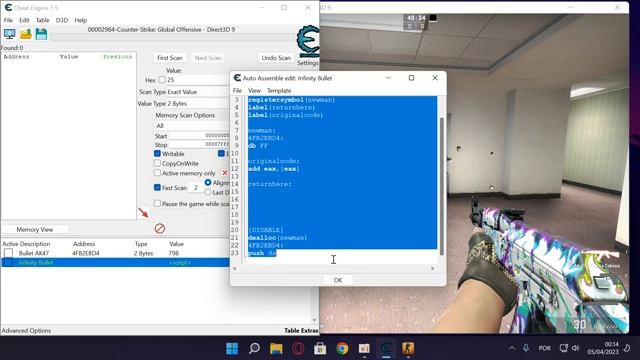Confirm script with OK button
This screenshot has height=360, width=640.
coord(338,280)
